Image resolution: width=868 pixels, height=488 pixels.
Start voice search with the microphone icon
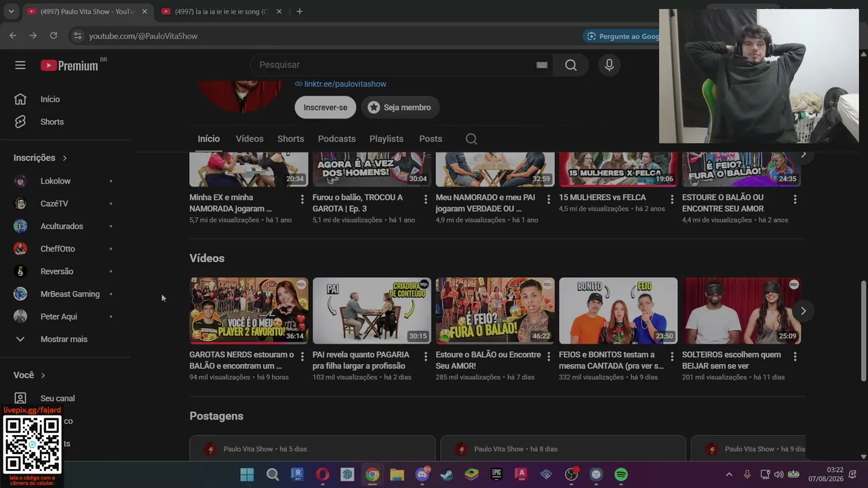609,65
